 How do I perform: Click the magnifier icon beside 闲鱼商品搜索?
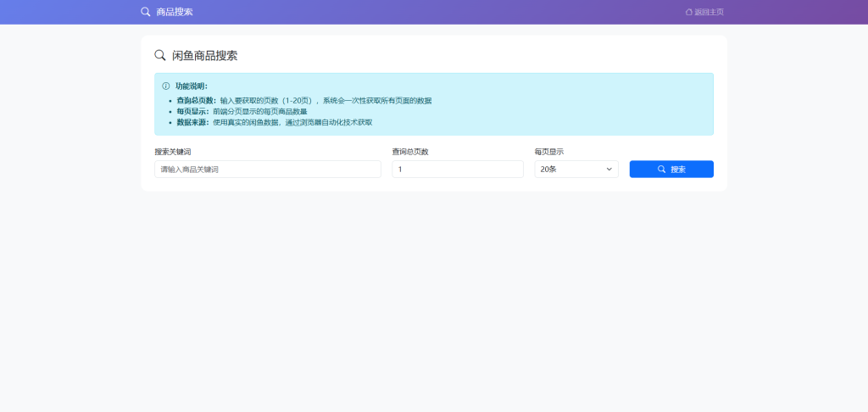[160, 55]
